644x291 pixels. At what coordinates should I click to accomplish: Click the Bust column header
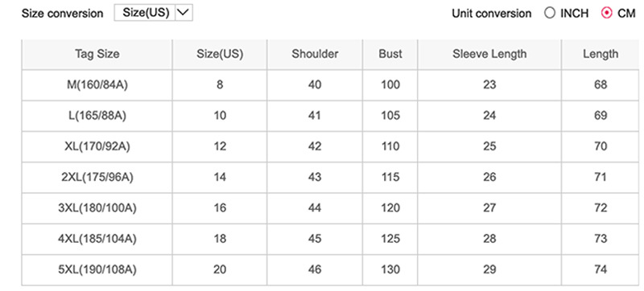(390, 54)
